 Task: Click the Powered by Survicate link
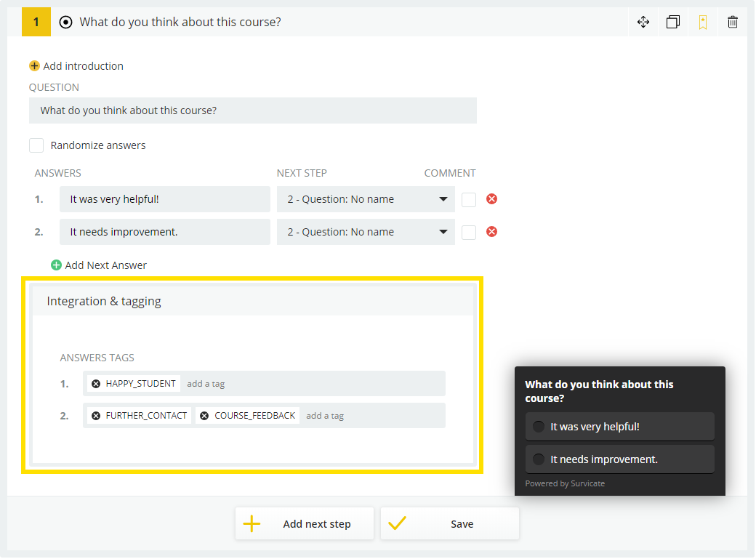click(566, 484)
